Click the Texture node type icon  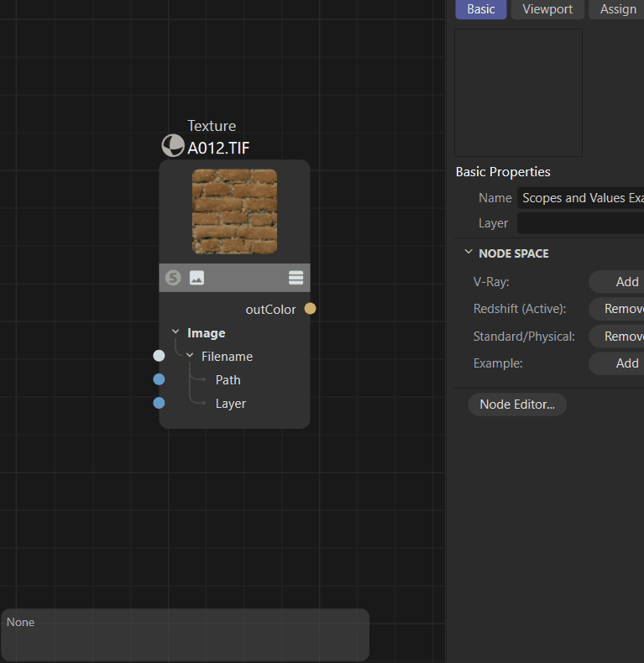tap(173, 146)
